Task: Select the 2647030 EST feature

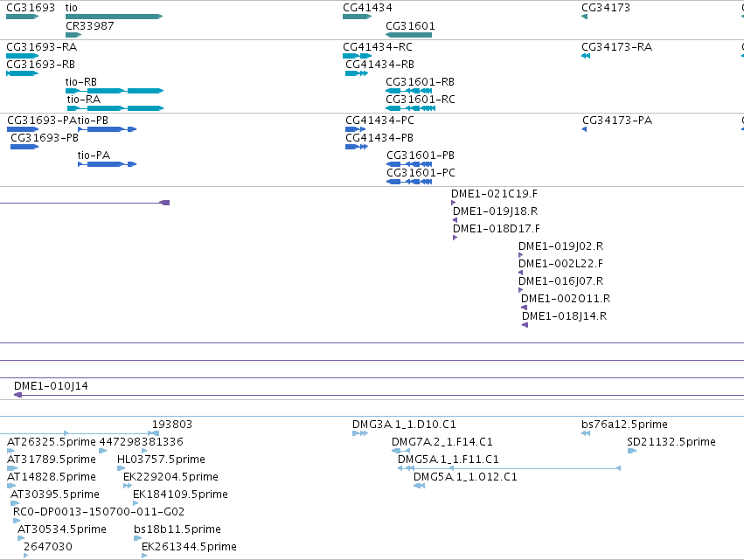Action: [x=25, y=556]
